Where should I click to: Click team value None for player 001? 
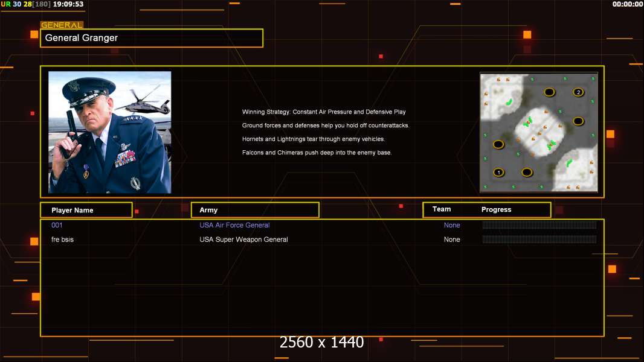452,225
